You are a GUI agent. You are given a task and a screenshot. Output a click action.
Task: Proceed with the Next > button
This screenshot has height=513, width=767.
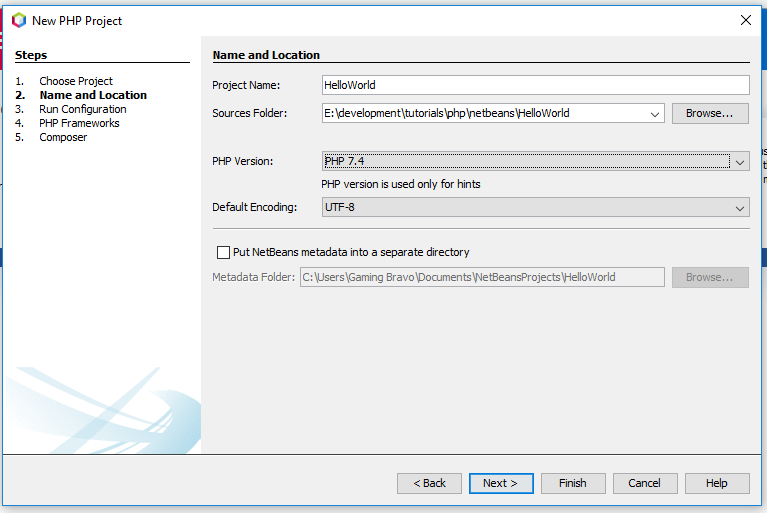(x=501, y=483)
